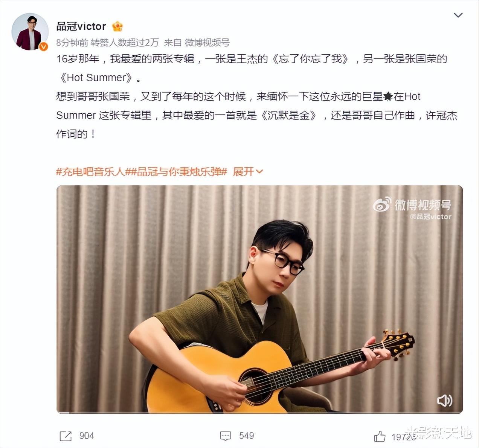Click the orange verified badge on avatar
The image size is (479, 448).
(x=44, y=46)
